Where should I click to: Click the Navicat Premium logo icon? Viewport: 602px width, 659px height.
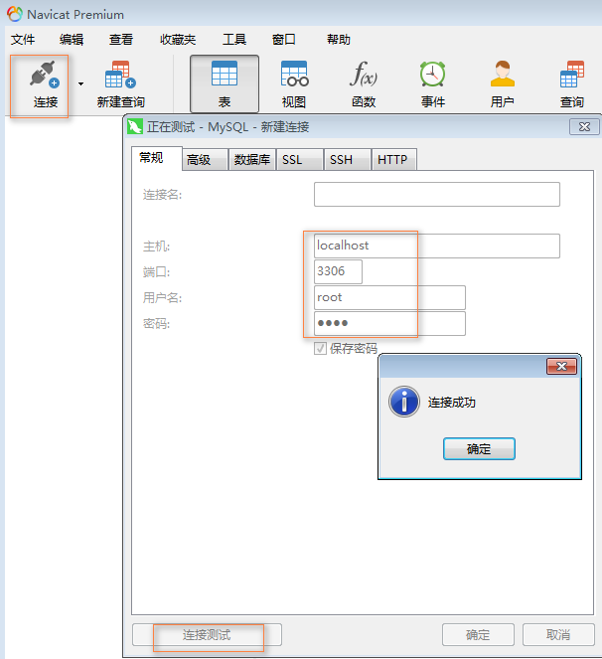pos(14,14)
